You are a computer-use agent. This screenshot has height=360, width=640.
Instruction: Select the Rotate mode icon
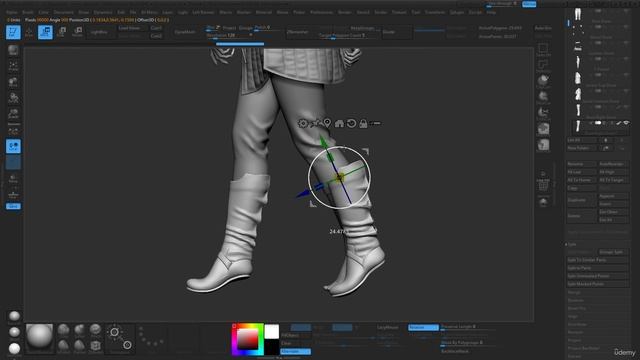(77, 32)
